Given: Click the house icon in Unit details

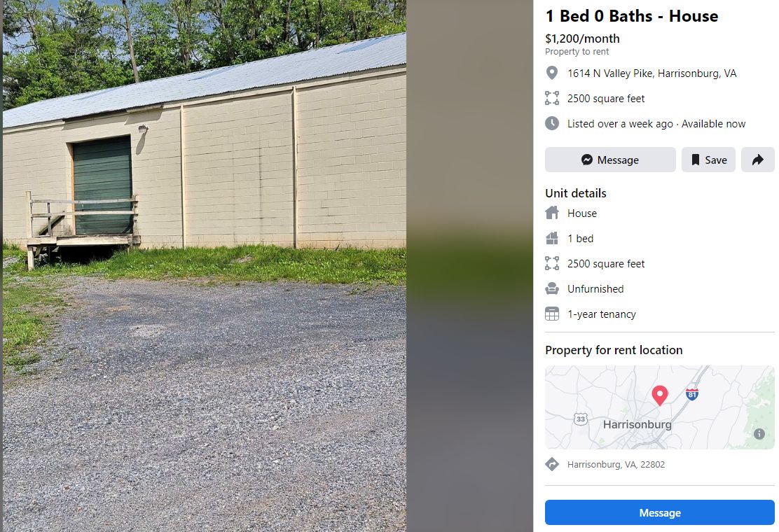Looking at the screenshot, I should [551, 213].
